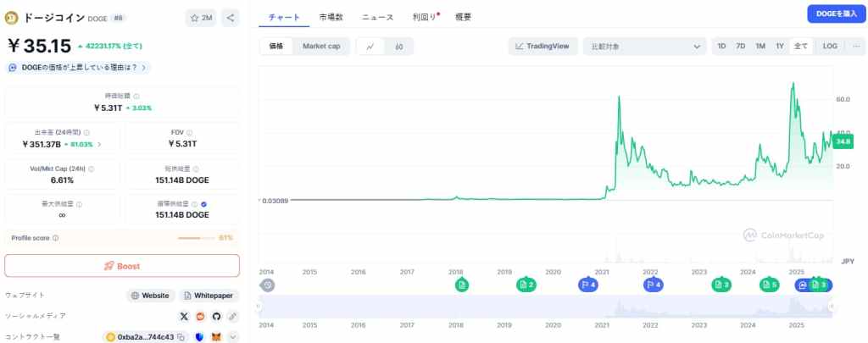Switch chart to Market cap view
The height and width of the screenshot is (343, 868).
pyautogui.click(x=321, y=47)
